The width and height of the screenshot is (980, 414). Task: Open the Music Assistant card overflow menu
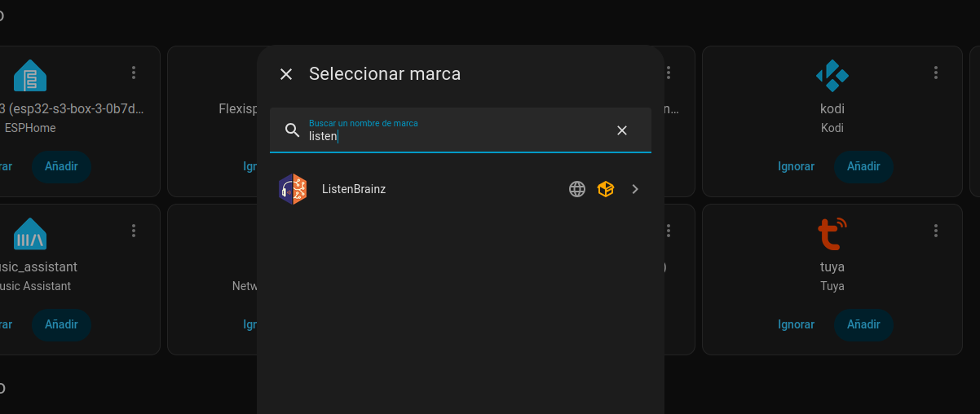coord(134,231)
